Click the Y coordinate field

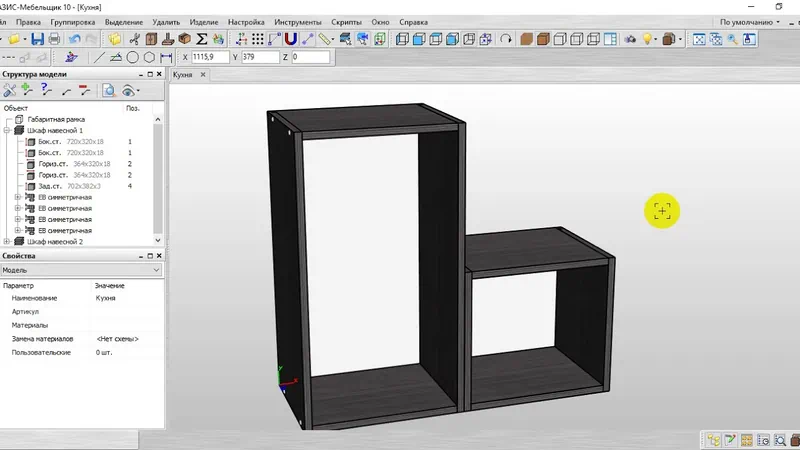pos(261,57)
